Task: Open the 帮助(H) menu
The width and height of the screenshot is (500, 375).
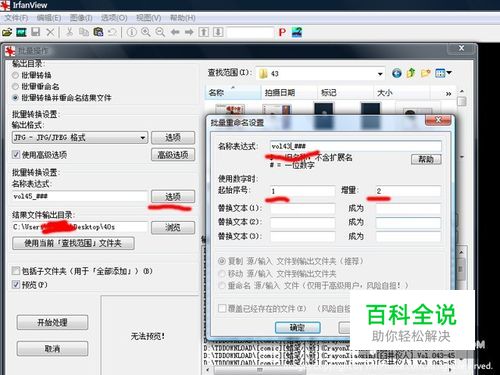Action: pos(183,18)
